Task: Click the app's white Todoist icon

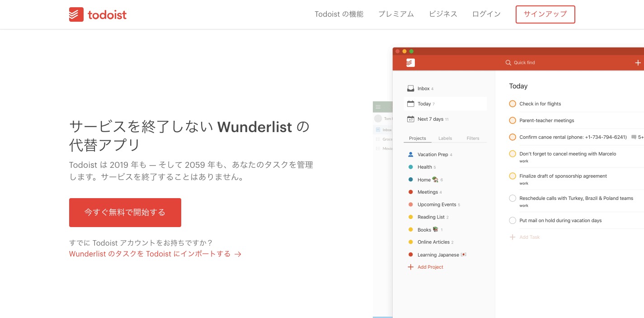Action: [x=410, y=62]
